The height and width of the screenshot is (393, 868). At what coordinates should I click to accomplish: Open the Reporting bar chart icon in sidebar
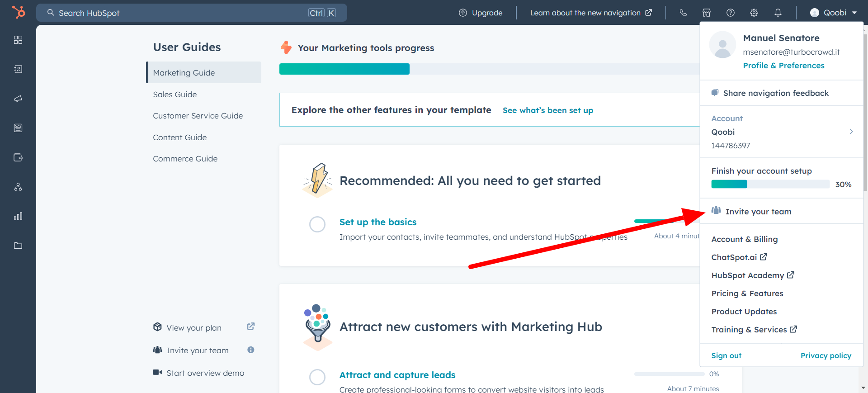pyautogui.click(x=18, y=216)
